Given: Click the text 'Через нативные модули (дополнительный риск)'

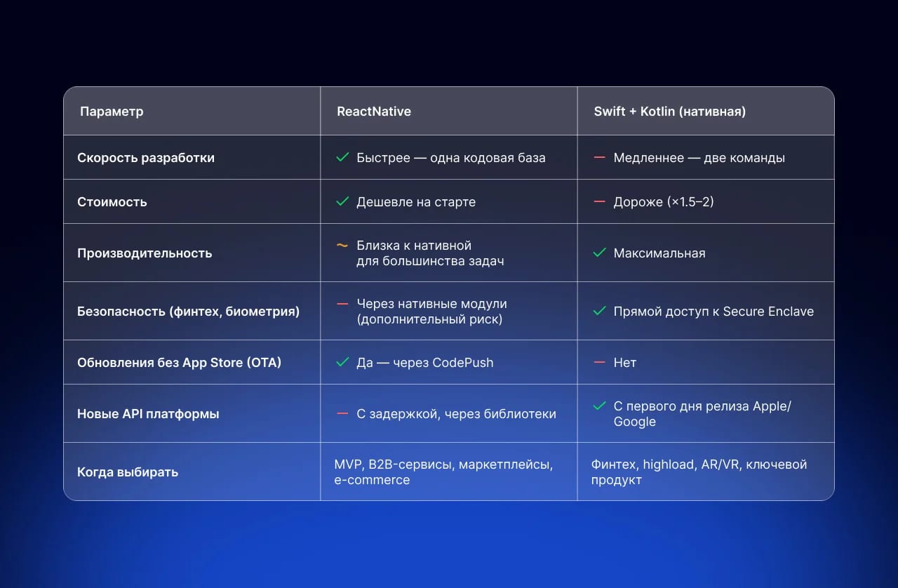Looking at the screenshot, I should (431, 311).
